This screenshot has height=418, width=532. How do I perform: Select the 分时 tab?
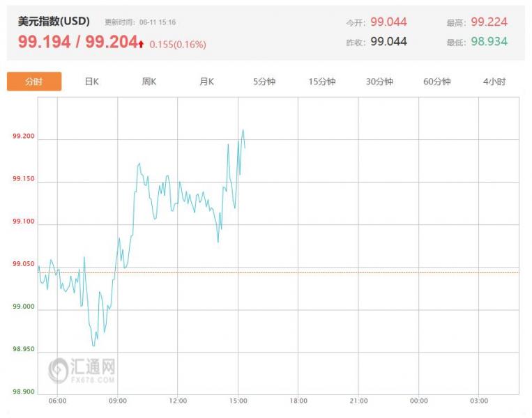click(34, 82)
